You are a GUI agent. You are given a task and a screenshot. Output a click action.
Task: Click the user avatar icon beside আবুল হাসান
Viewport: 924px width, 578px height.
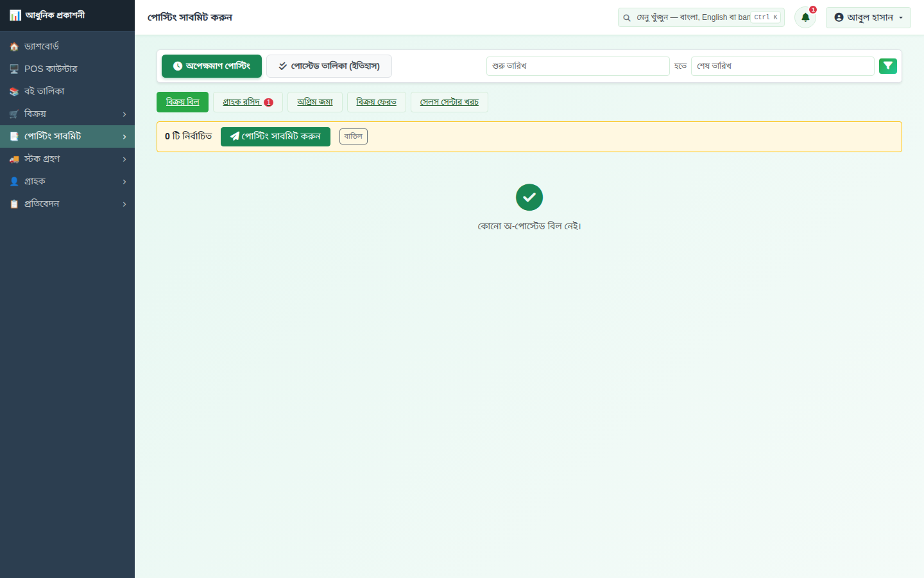click(x=839, y=17)
